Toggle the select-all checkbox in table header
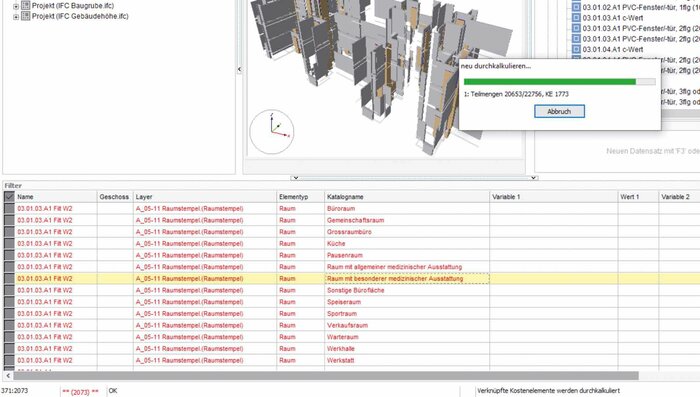 coord(9,196)
